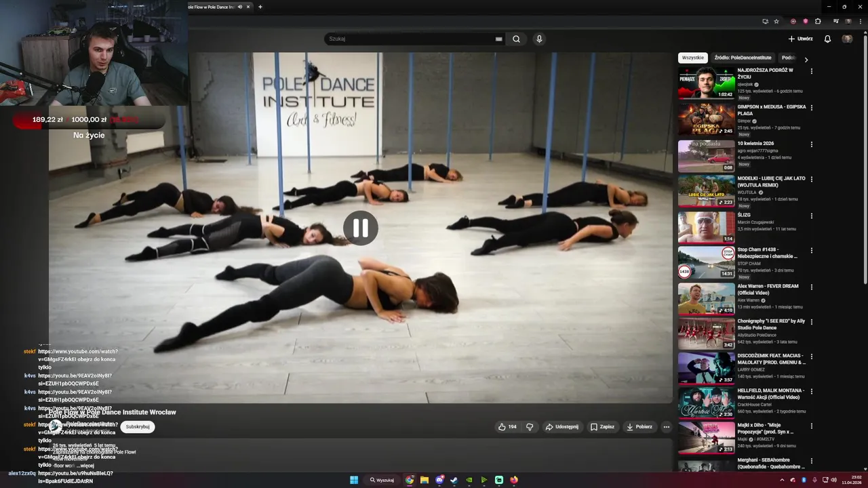The width and height of the screenshot is (868, 488).
Task: Open the 10 kwietnia 2026 video thumbnail
Action: click(706, 156)
